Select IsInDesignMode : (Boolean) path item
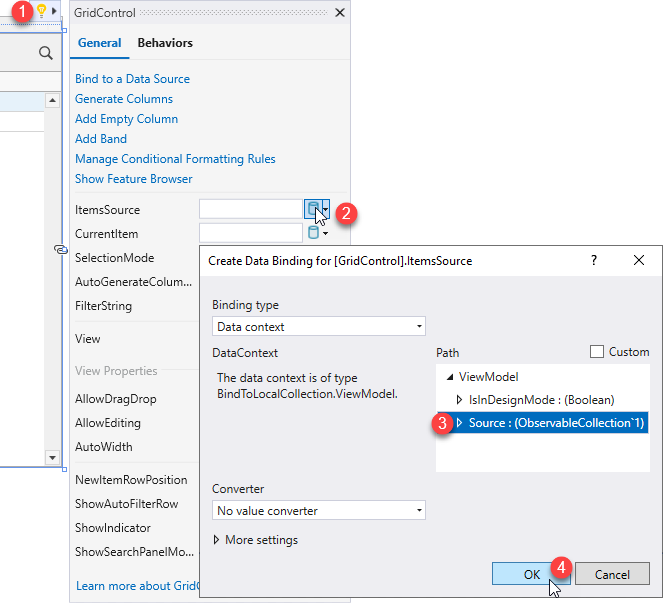This screenshot has width=663, height=603. tap(542, 400)
